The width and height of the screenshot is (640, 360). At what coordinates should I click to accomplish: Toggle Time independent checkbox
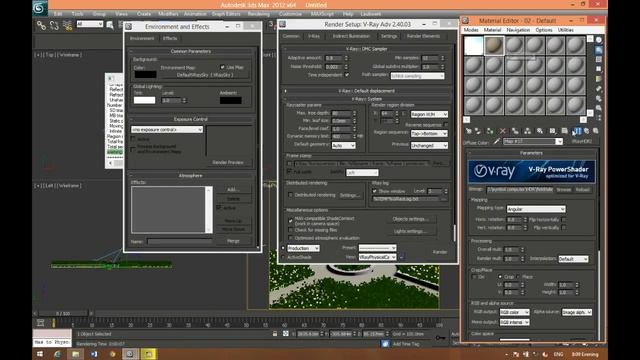click(x=347, y=75)
